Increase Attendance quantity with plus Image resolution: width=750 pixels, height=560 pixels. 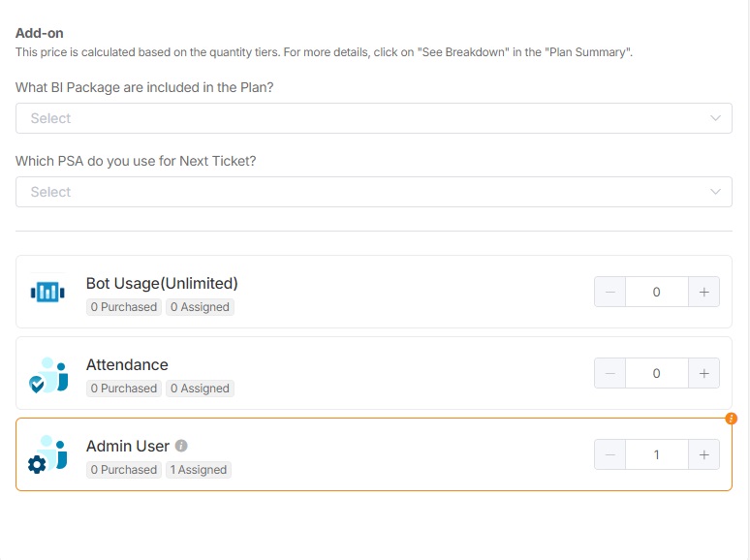tap(703, 373)
